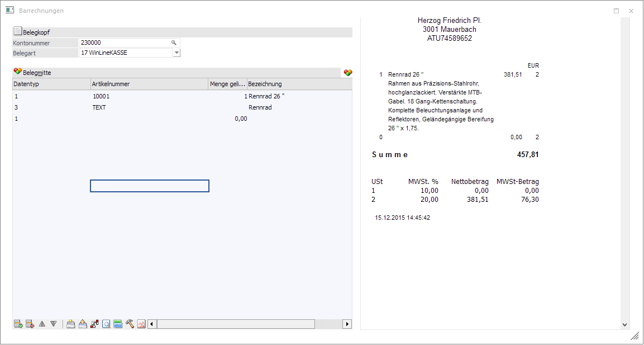Click the horizontal scrollbar left arrow
Image resolution: width=644 pixels, height=345 pixels.
pyautogui.click(x=152, y=324)
